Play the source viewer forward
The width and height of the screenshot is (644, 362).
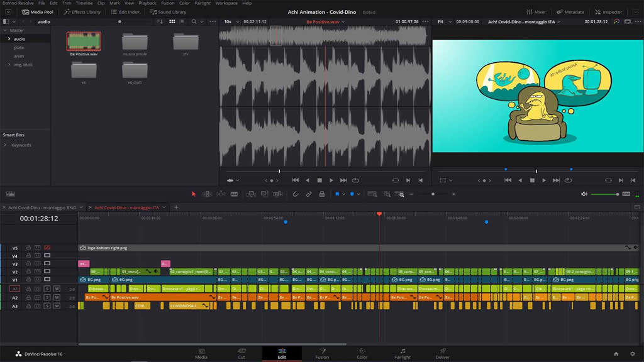point(331,180)
